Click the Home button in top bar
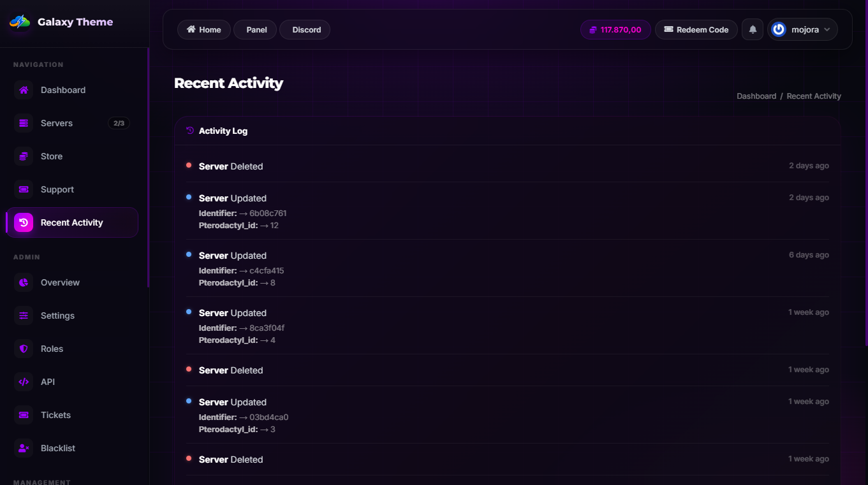 pos(204,29)
